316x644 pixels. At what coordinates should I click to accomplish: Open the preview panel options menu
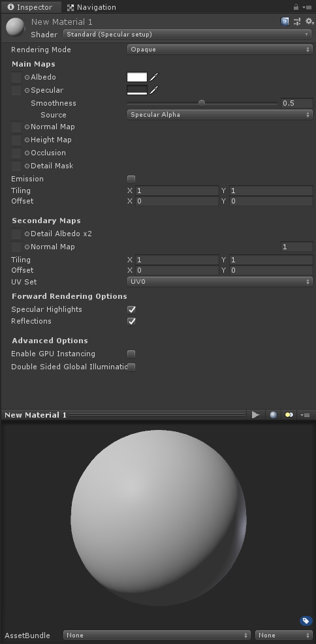tap(306, 415)
